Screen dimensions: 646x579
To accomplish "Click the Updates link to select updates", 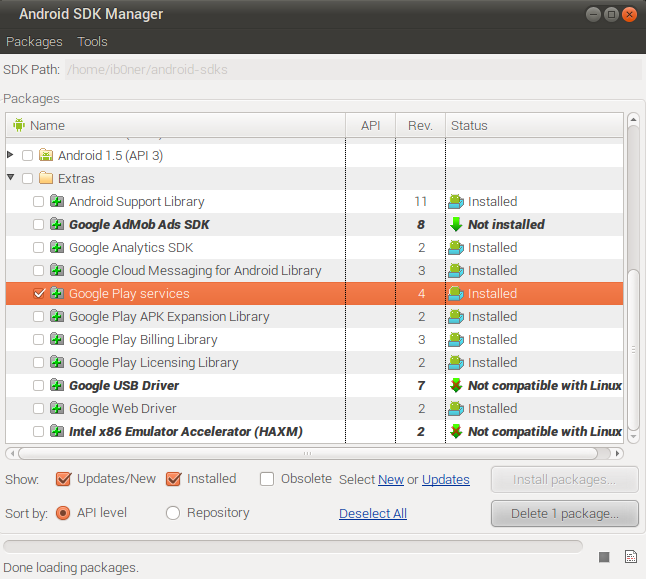I will [x=446, y=479].
